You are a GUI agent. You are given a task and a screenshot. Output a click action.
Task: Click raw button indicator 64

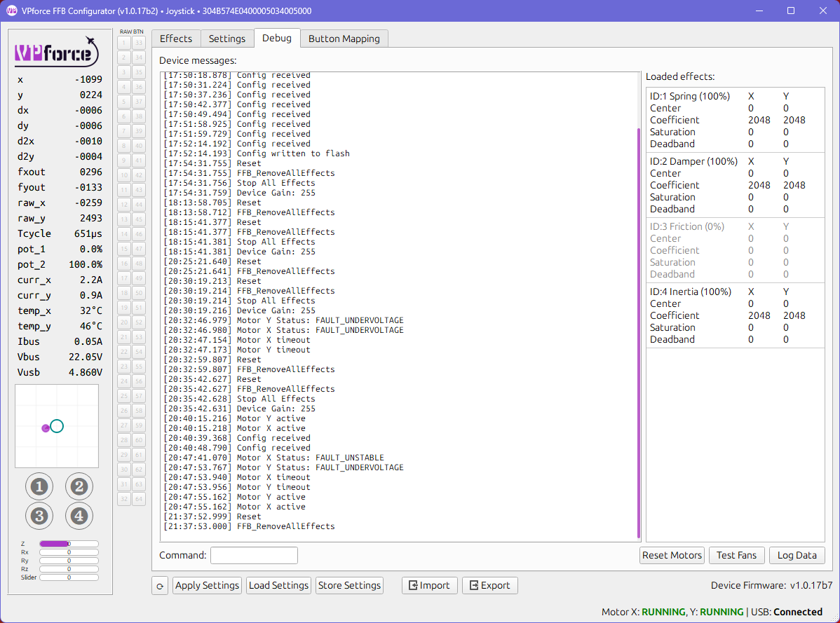[139, 499]
